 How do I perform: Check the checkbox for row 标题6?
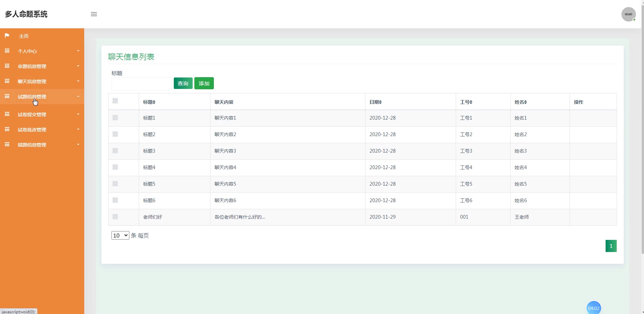[115, 200]
